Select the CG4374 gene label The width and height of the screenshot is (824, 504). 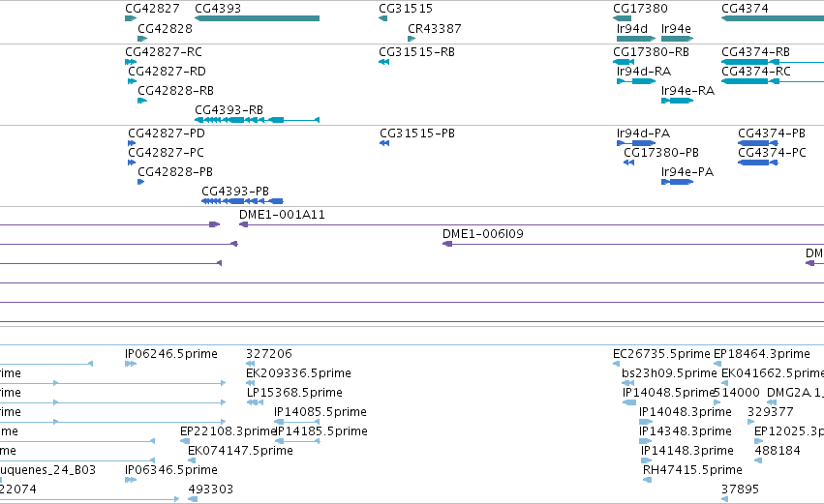click(x=745, y=9)
